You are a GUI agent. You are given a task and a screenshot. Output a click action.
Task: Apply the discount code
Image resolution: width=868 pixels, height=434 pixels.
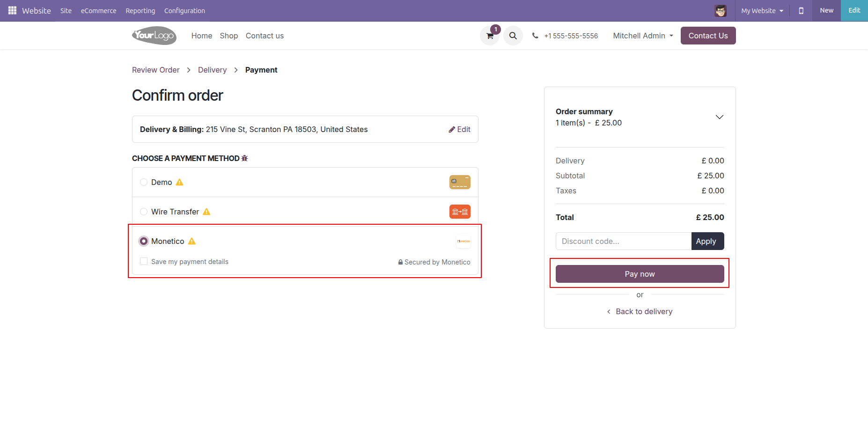(707, 241)
